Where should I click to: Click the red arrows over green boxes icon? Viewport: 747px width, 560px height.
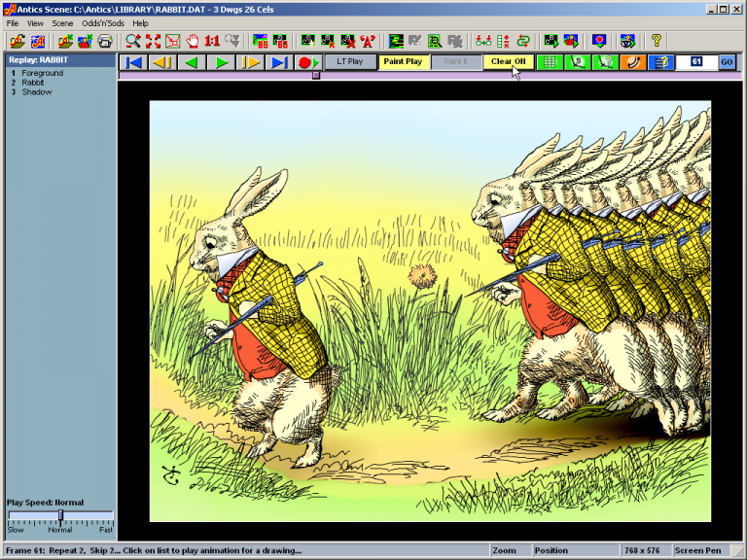[x=483, y=42]
